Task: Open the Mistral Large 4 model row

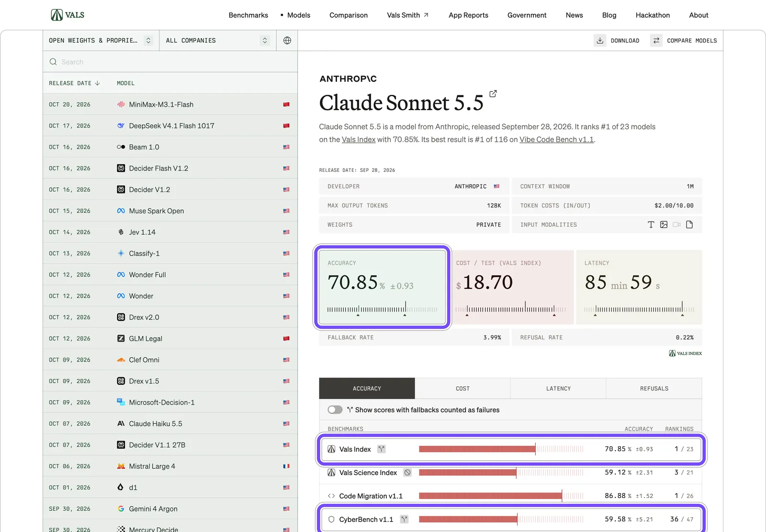Action: click(x=170, y=466)
